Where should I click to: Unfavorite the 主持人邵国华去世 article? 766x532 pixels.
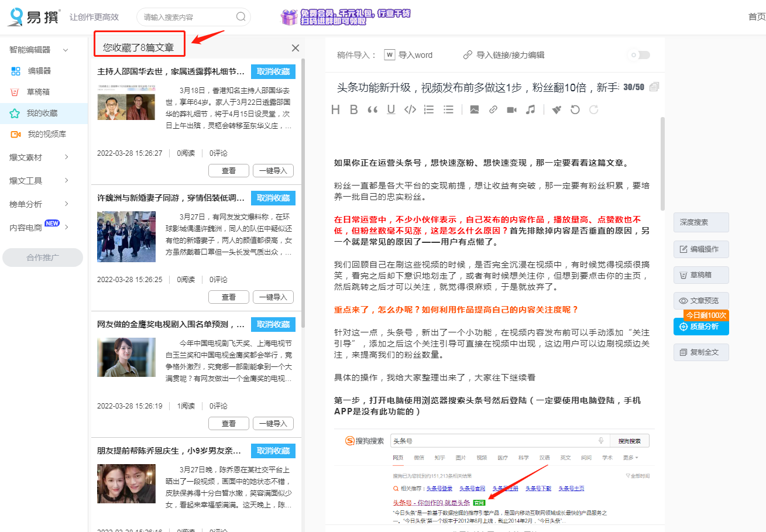(273, 71)
